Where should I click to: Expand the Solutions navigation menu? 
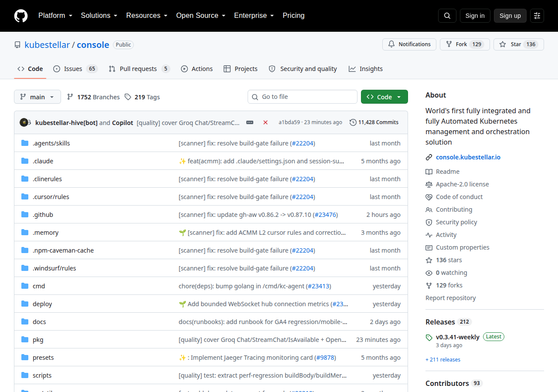click(x=99, y=16)
